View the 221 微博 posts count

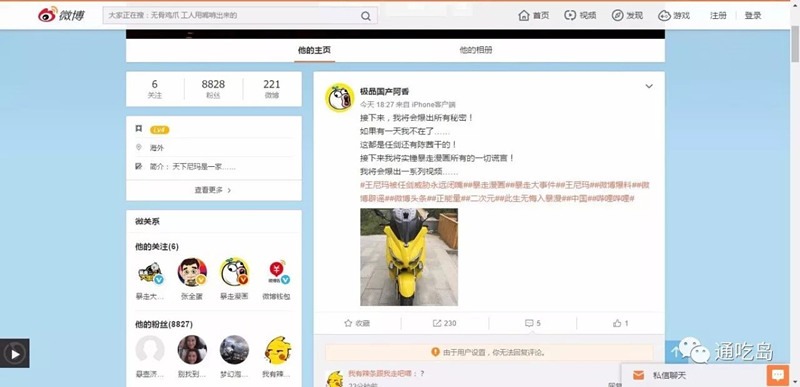click(x=271, y=89)
